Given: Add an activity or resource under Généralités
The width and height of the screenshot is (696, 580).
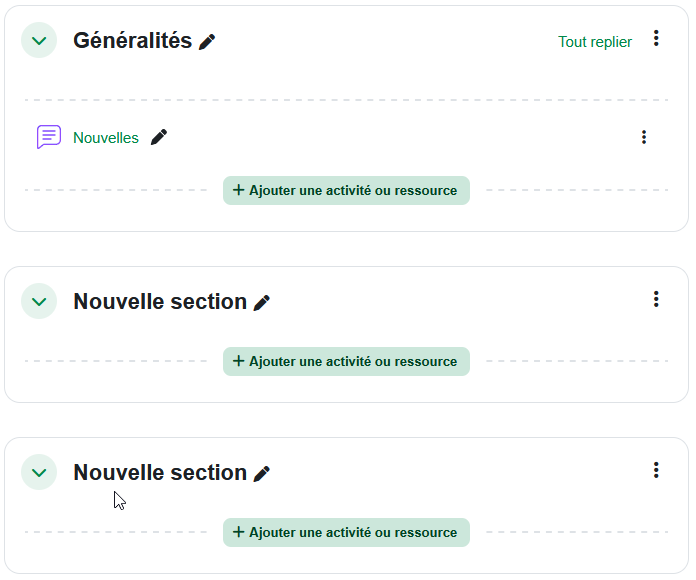Looking at the screenshot, I should (x=346, y=191).
